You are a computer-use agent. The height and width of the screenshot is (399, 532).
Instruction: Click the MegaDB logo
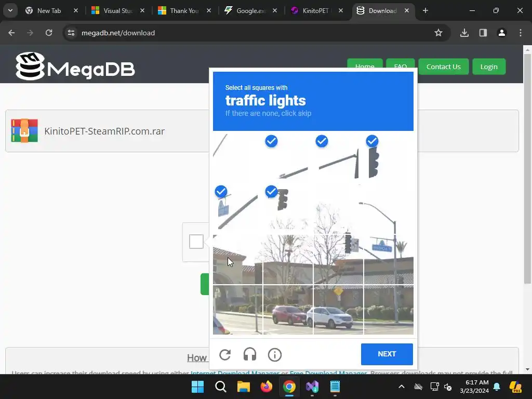coord(75,66)
